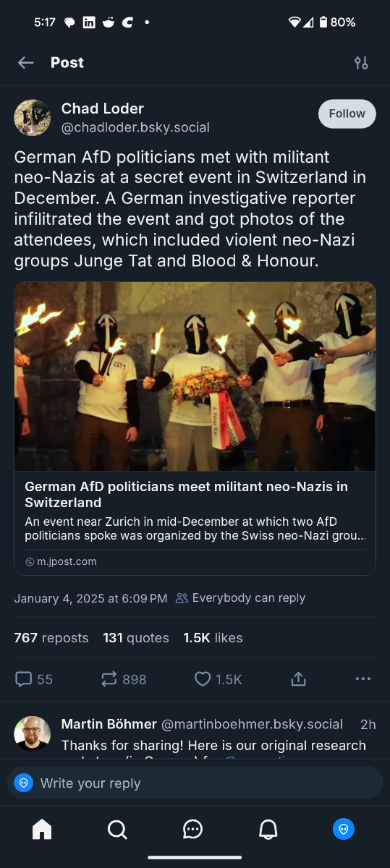
Task: View the 767 reposts list
Action: tap(51, 638)
